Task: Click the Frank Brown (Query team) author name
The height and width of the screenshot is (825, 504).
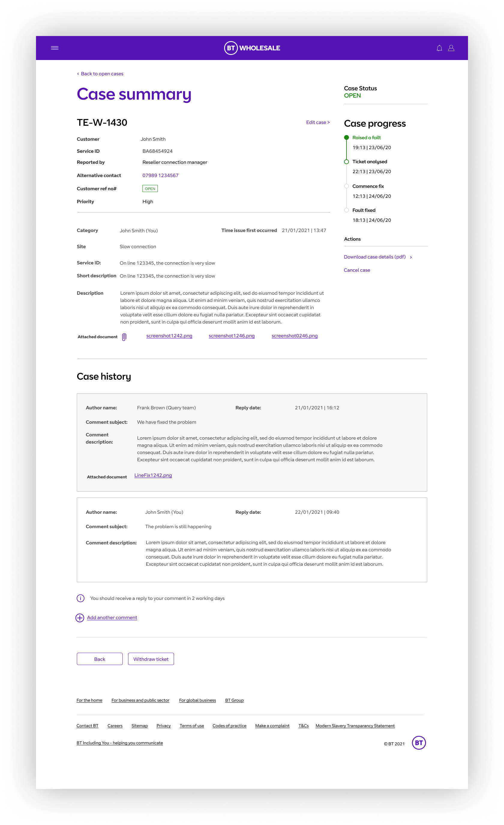Action: click(x=166, y=408)
